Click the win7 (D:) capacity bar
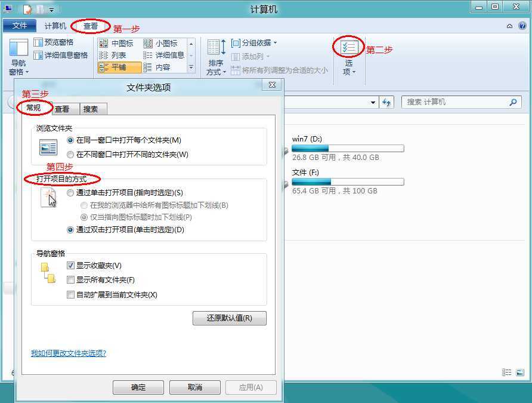Viewport: 532px width, 403px height. 348,149
